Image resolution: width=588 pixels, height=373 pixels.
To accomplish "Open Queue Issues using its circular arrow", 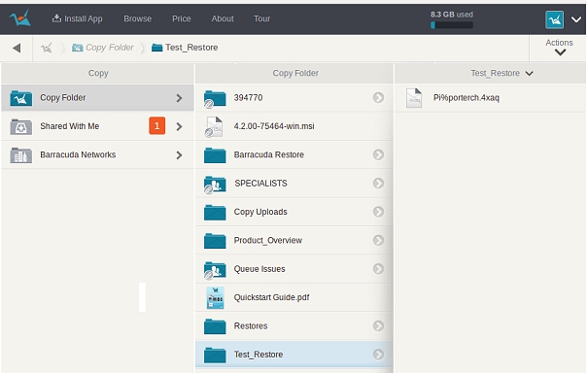I will tap(378, 269).
